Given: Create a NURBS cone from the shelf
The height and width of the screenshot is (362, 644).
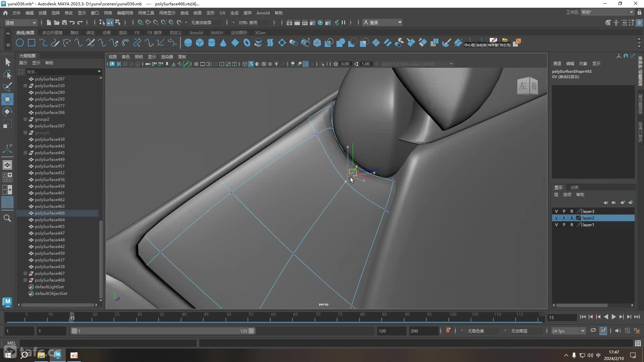Looking at the screenshot, I should [223, 43].
